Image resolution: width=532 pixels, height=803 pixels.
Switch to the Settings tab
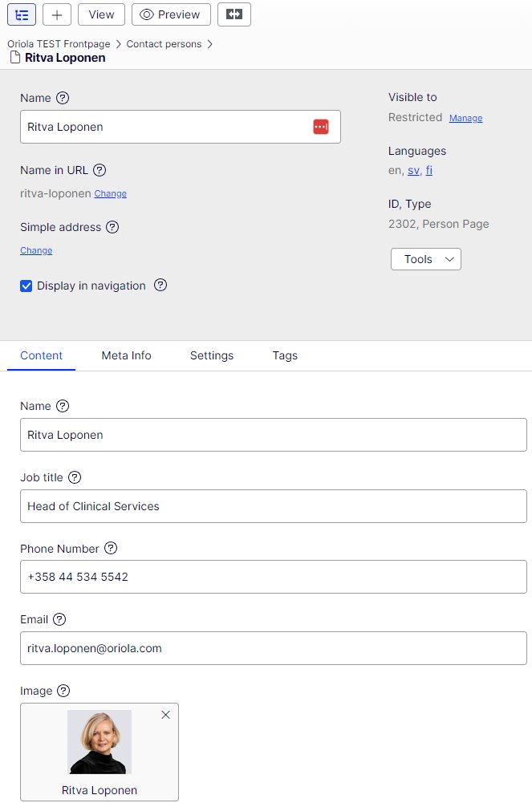coord(212,355)
